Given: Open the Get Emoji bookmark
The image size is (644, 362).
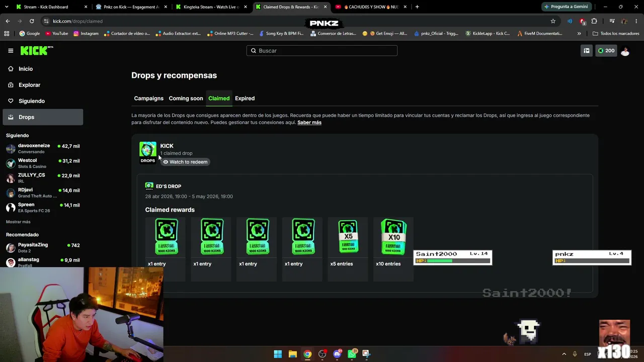Looking at the screenshot, I should [385, 34].
